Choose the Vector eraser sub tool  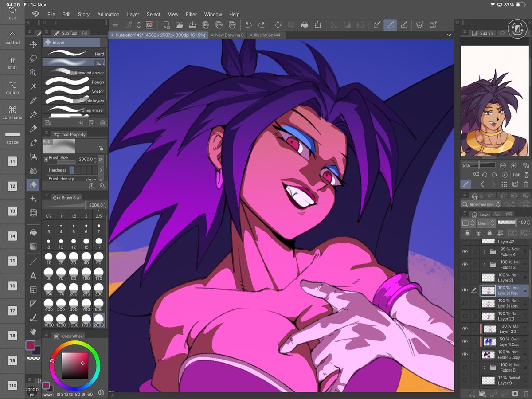(x=74, y=90)
